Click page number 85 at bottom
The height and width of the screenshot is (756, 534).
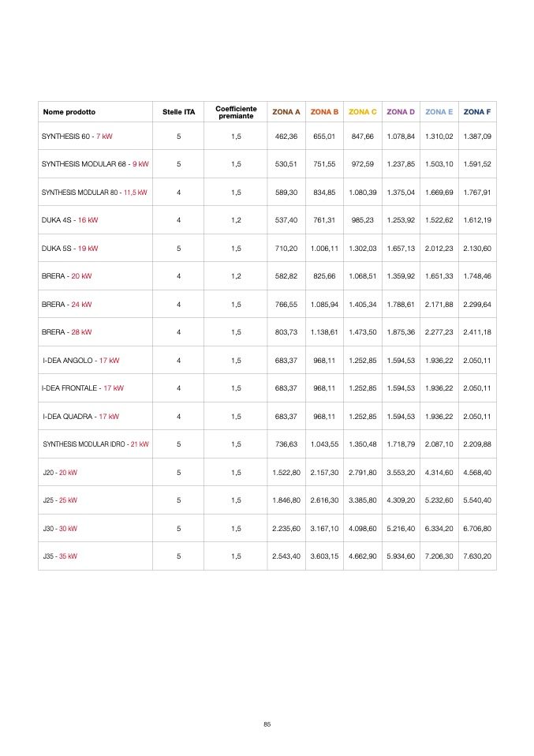[x=267, y=724]
